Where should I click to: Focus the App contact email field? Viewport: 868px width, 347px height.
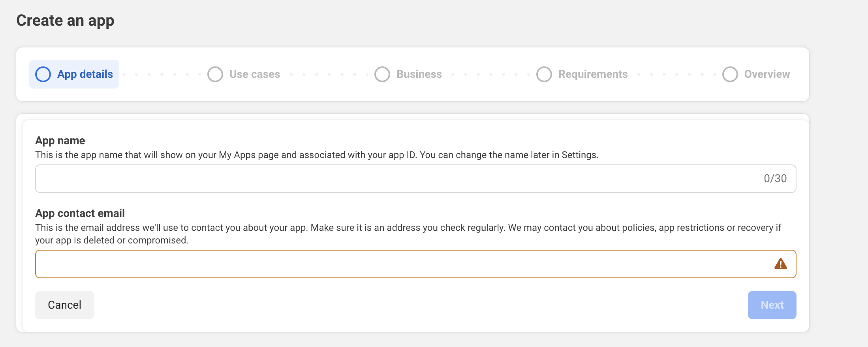pyautogui.click(x=415, y=264)
